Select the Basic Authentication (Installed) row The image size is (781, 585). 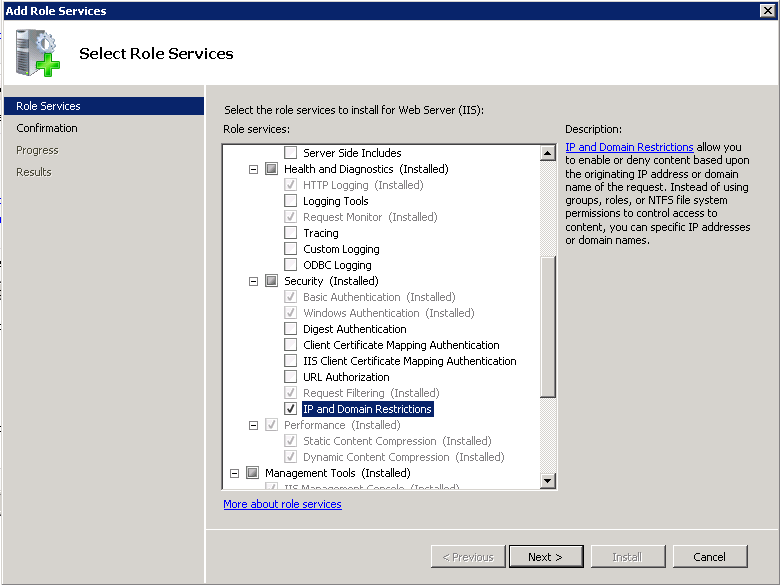click(379, 297)
